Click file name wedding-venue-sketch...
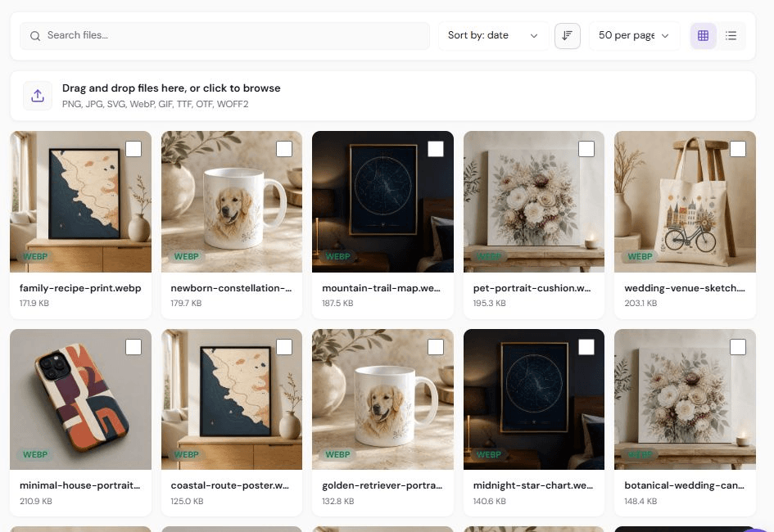774x532 pixels. [x=685, y=288]
